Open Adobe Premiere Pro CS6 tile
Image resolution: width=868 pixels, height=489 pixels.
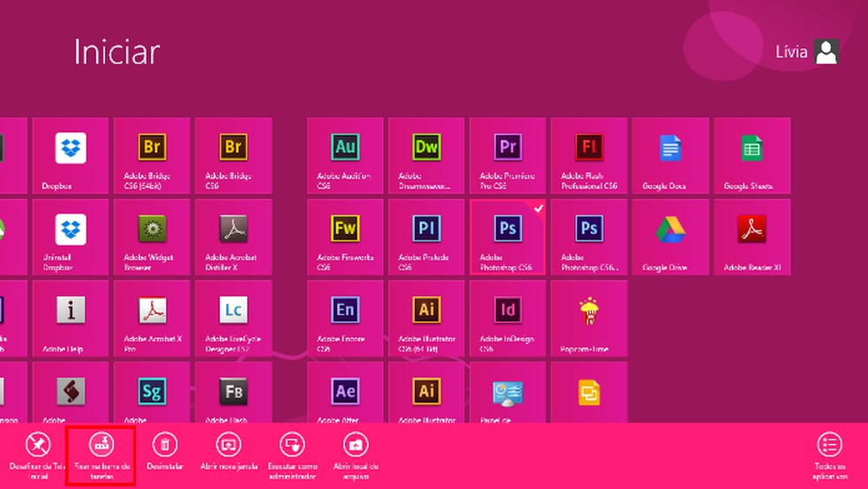click(507, 155)
